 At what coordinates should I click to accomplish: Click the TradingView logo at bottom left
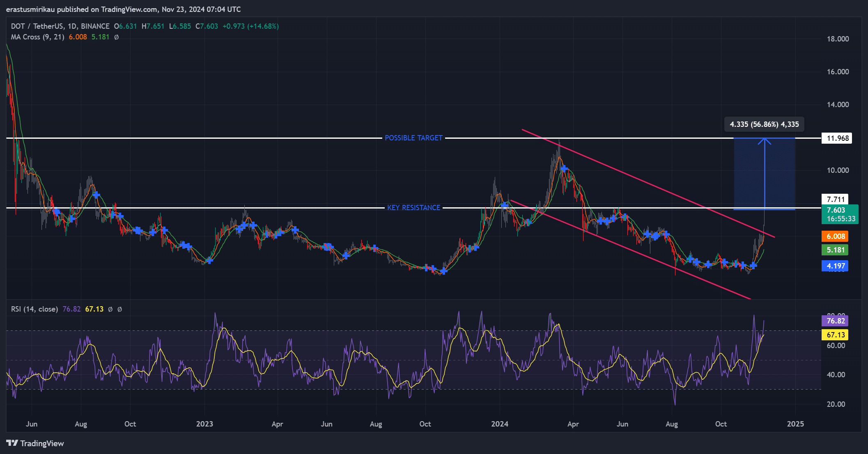35,443
